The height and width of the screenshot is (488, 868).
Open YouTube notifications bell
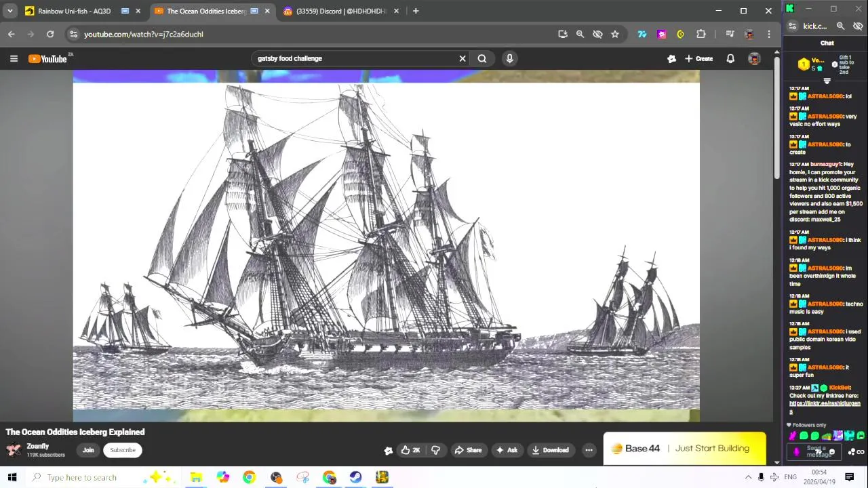point(730,59)
